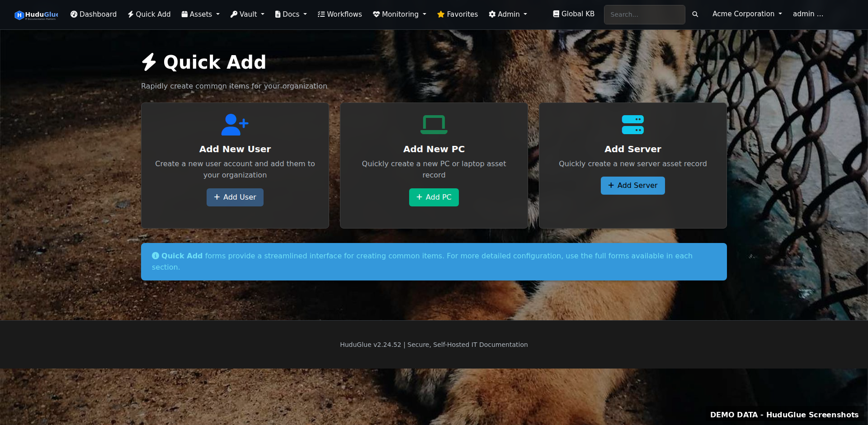Image resolution: width=868 pixels, height=425 pixels.
Task: Open the Dashboard page
Action: click(94, 14)
